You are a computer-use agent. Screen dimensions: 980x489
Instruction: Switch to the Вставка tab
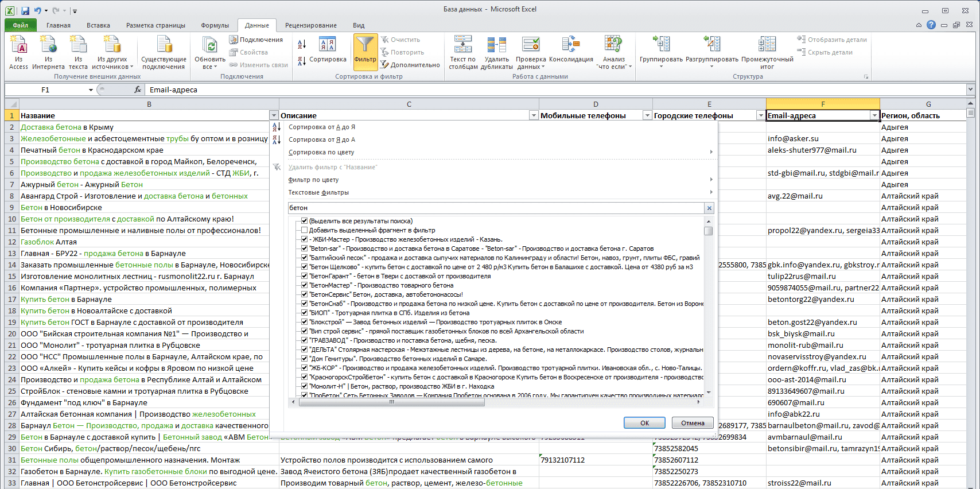coord(99,25)
